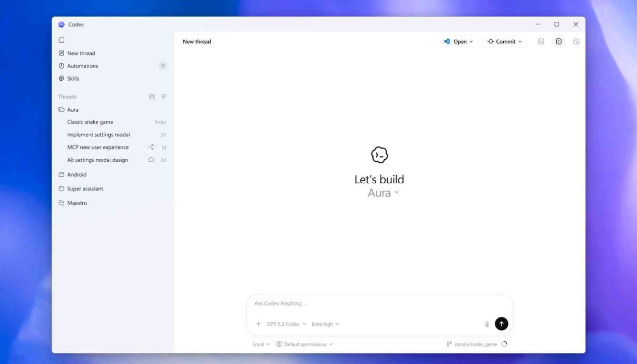
Task: Open the Extra high reasoning dropdown
Action: pyautogui.click(x=325, y=324)
